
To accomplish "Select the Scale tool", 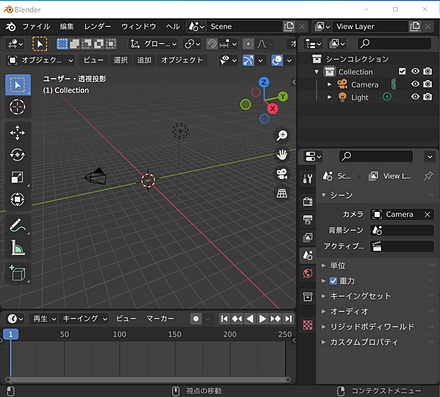I will [x=17, y=177].
